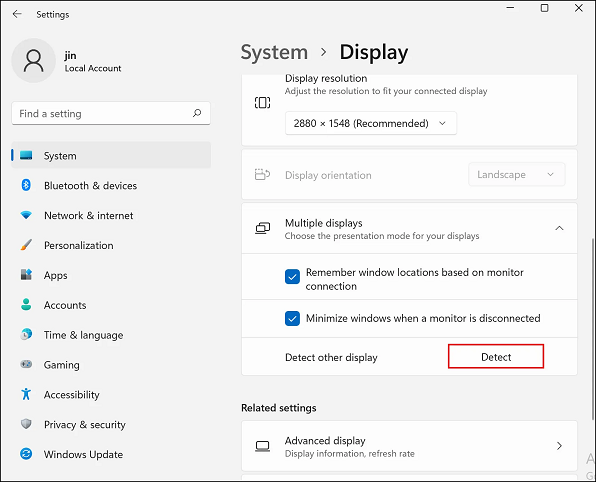
Task: Click the Windows Update sync icon
Action: pyautogui.click(x=26, y=454)
